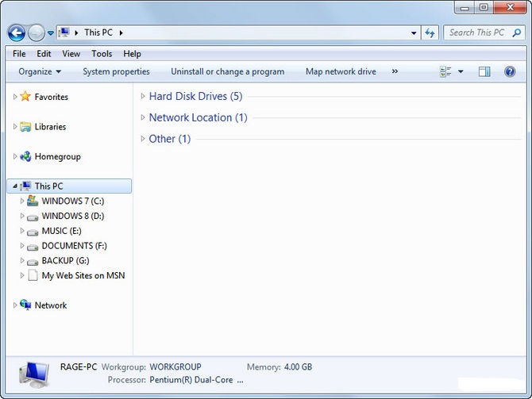Click System properties button
This screenshot has width=532, height=399.
point(116,71)
